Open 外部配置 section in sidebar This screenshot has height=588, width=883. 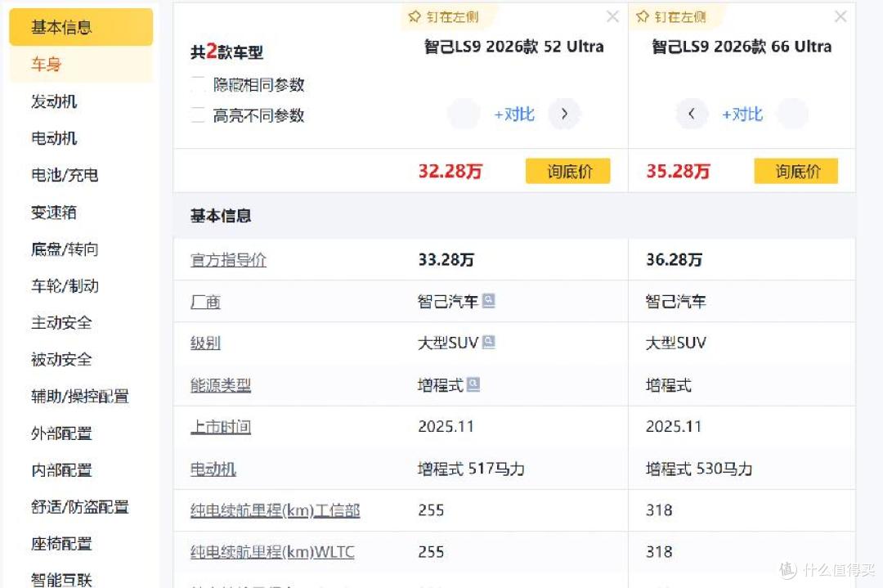[61, 433]
